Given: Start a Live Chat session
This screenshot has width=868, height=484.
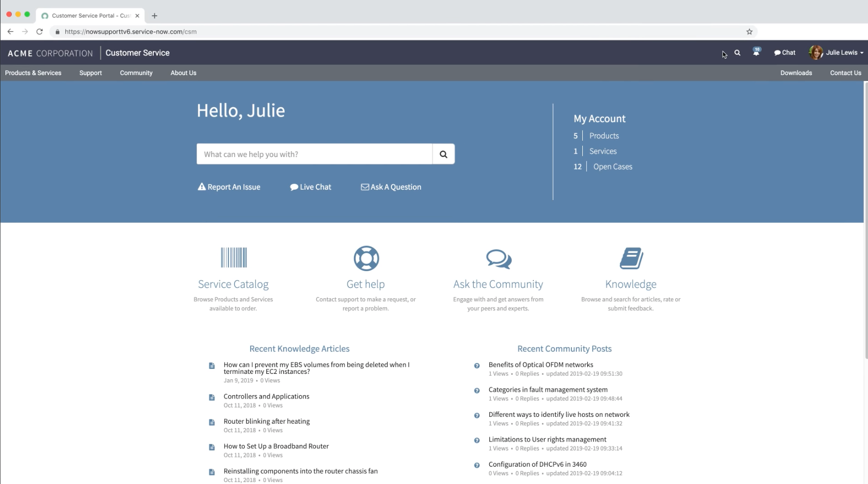Looking at the screenshot, I should (x=310, y=187).
